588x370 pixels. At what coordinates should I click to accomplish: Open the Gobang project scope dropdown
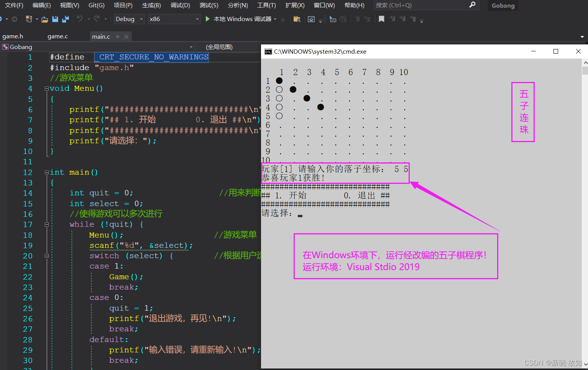97,47
